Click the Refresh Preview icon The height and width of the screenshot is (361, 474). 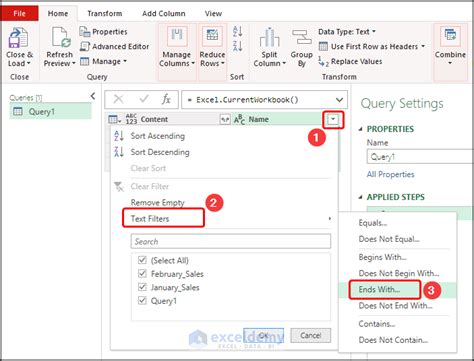[x=61, y=38]
